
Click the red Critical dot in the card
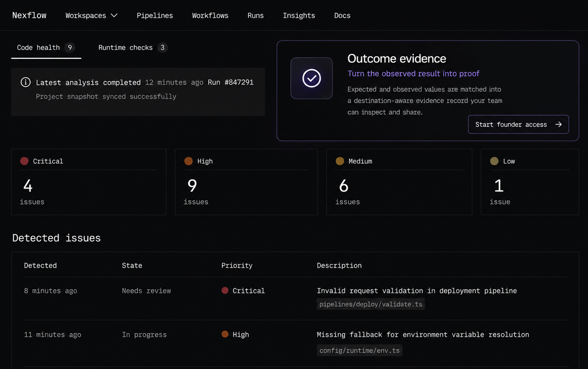point(24,161)
